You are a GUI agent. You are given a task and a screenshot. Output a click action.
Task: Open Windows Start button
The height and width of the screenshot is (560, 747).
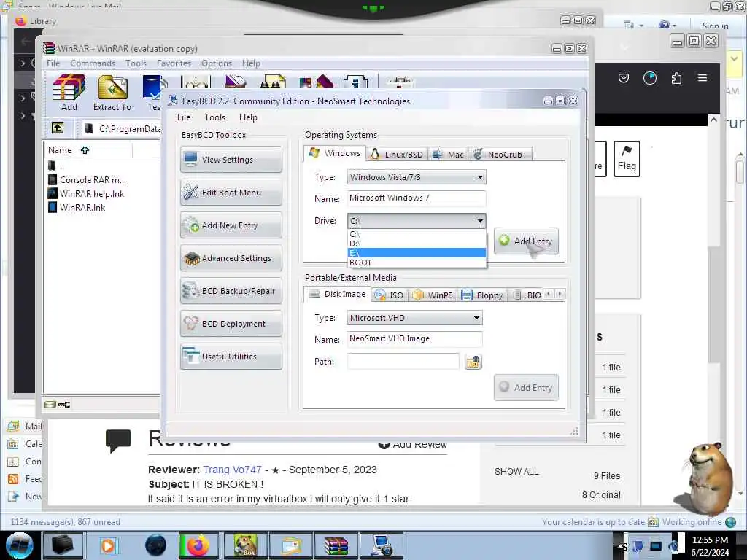tap(19, 545)
